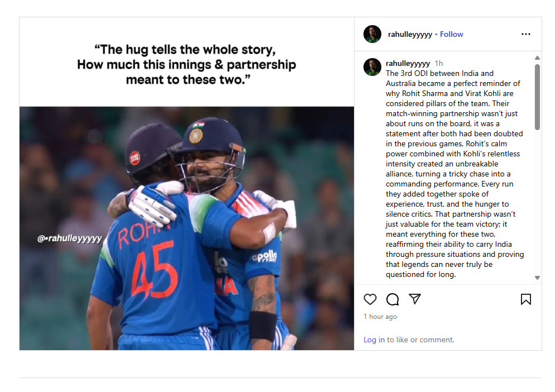This screenshot has height=392, width=555.
Task: Open the rahulleyyyyy username in the header
Action: [x=410, y=35]
